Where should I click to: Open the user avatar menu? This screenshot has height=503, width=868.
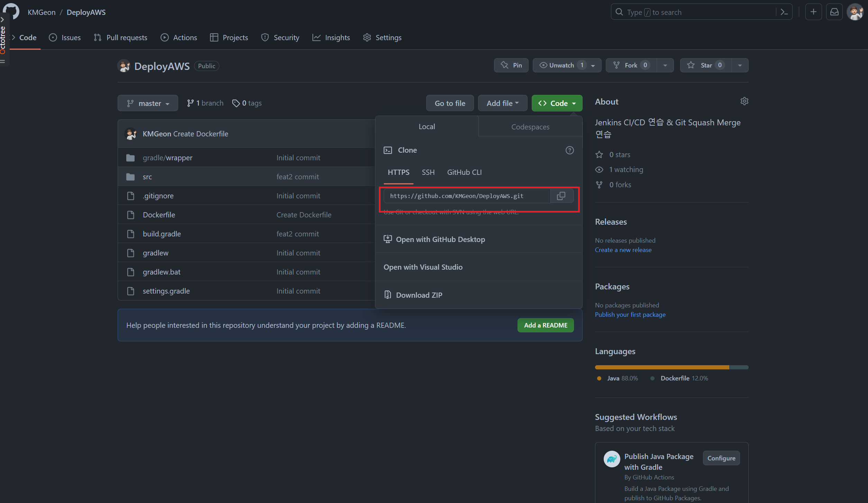[855, 12]
